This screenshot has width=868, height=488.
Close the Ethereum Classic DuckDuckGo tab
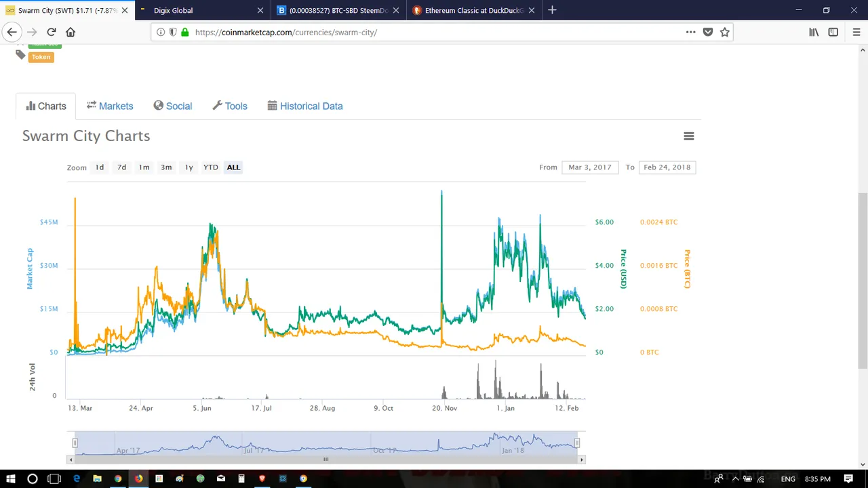pos(532,10)
